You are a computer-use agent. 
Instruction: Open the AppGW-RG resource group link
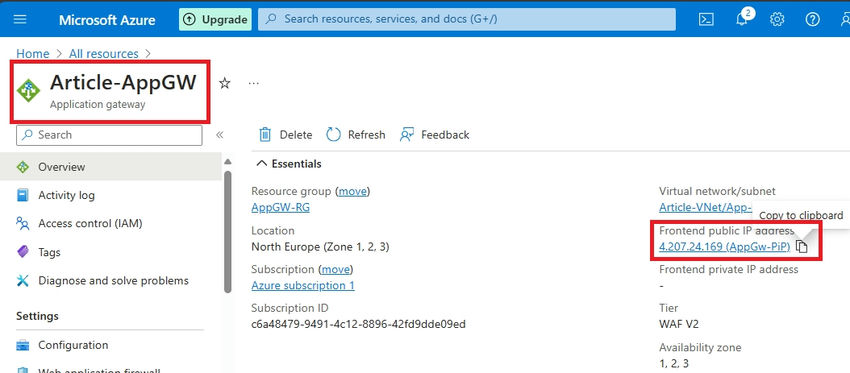point(281,208)
